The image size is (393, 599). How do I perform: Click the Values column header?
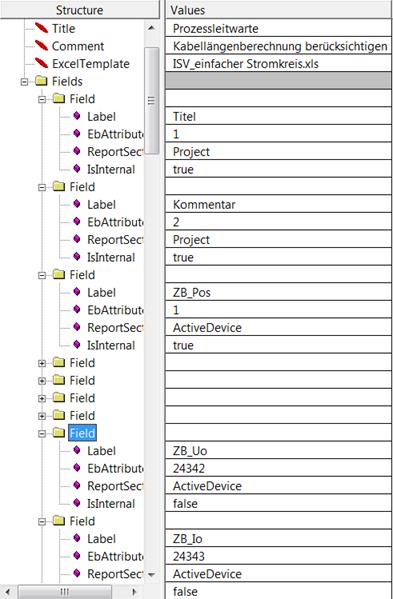279,10
